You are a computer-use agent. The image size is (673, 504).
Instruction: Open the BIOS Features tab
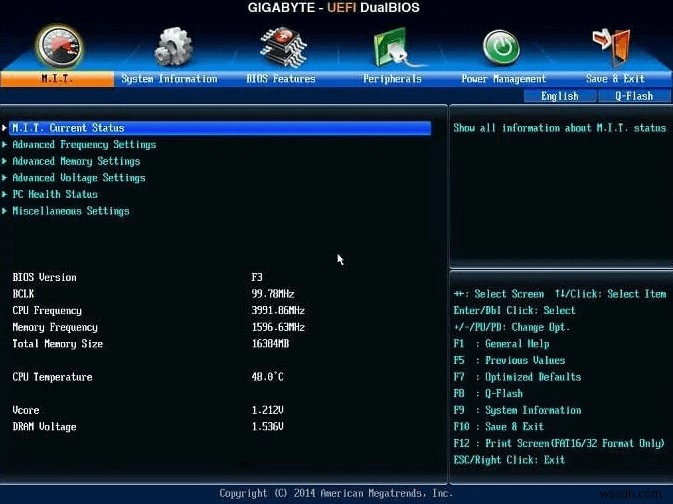tap(281, 79)
